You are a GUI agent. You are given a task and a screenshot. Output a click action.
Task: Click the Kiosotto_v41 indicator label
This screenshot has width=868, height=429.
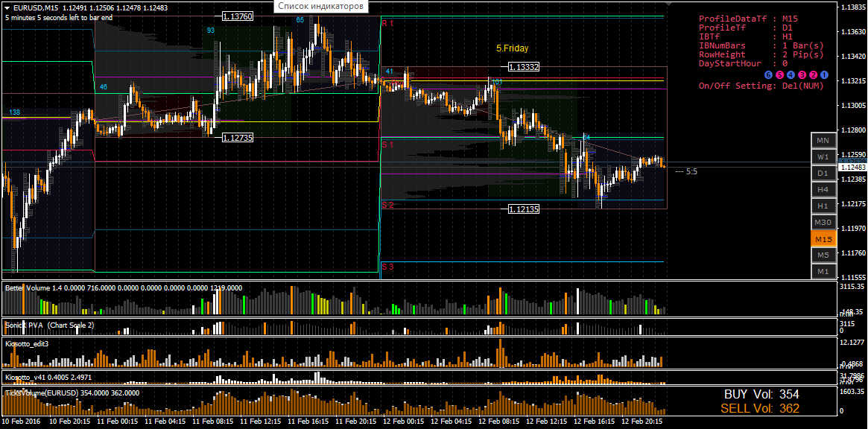[48, 377]
